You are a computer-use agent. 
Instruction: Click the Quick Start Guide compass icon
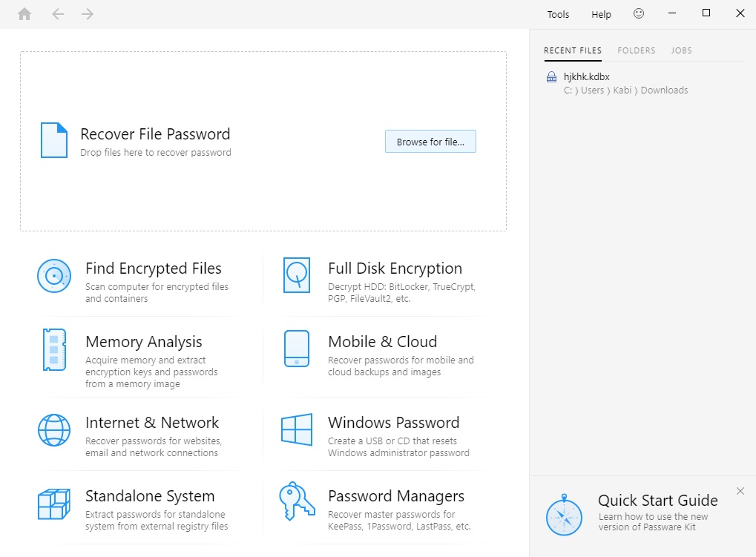tap(564, 515)
